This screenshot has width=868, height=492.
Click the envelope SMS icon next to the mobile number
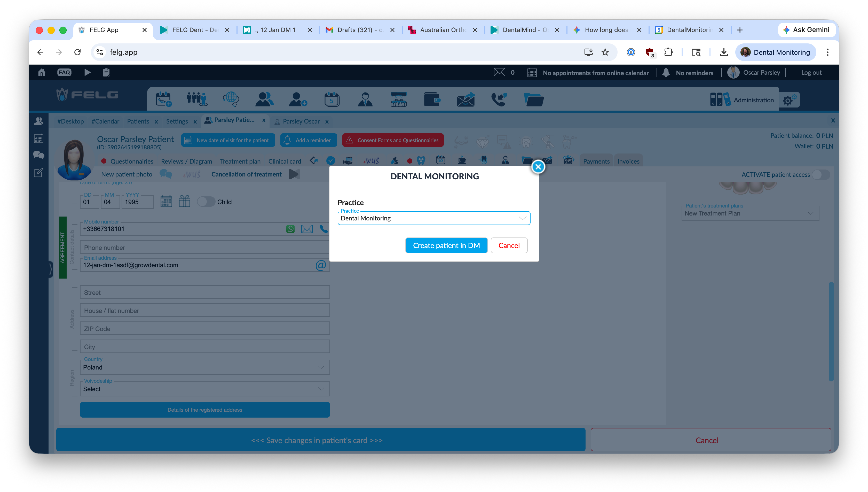306,229
